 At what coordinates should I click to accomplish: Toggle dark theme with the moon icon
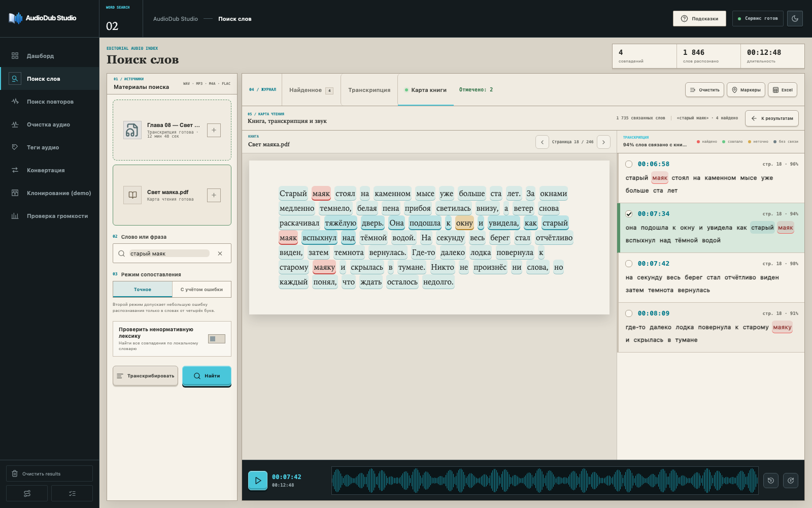(795, 19)
